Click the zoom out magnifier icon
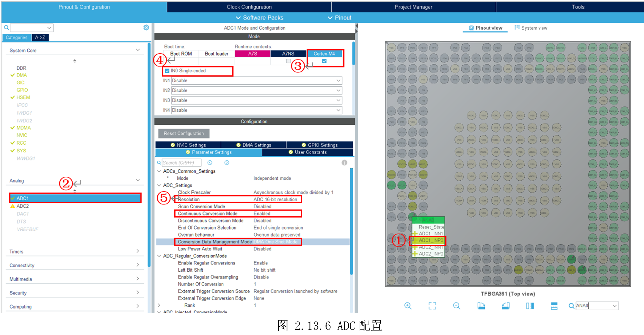 (456, 306)
